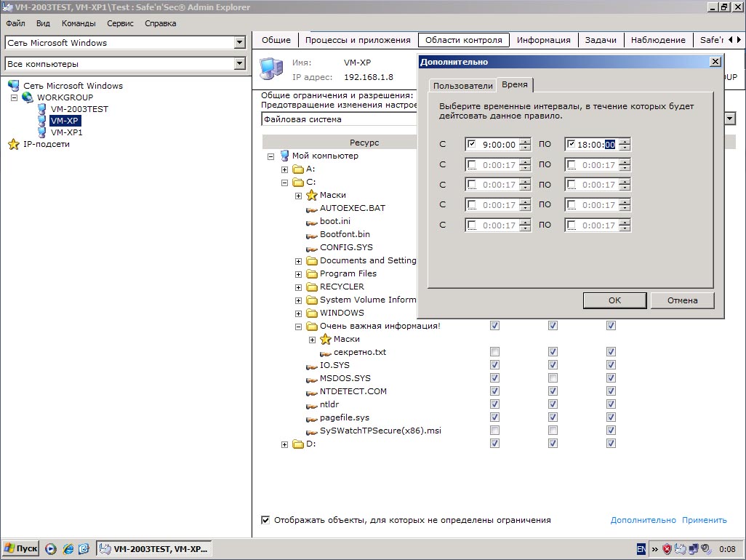Click the EN language indicator in tray
The image size is (746, 560).
point(641,549)
